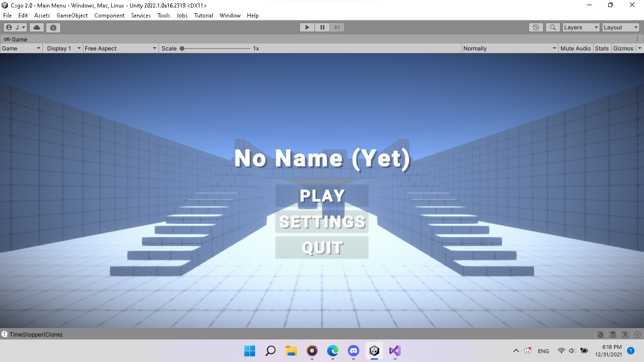Screen dimensions: 644x362
Task: Enable the Stats overlay
Action: point(602,48)
